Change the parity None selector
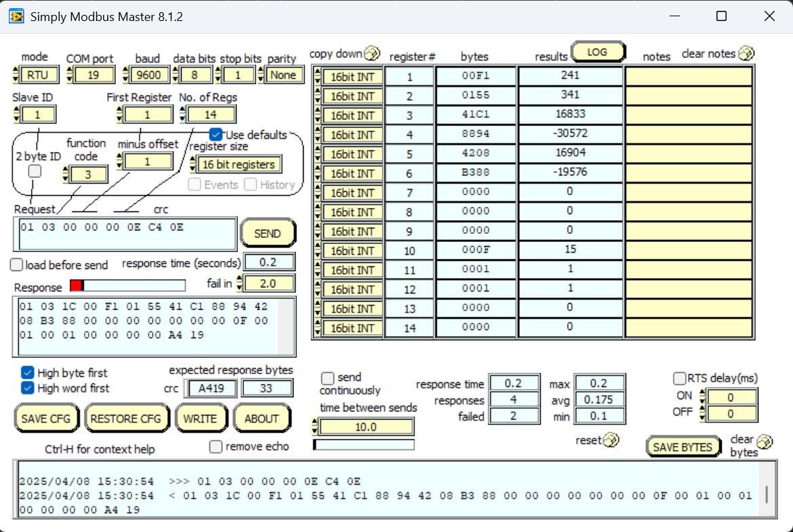The image size is (793, 532). tap(284, 75)
